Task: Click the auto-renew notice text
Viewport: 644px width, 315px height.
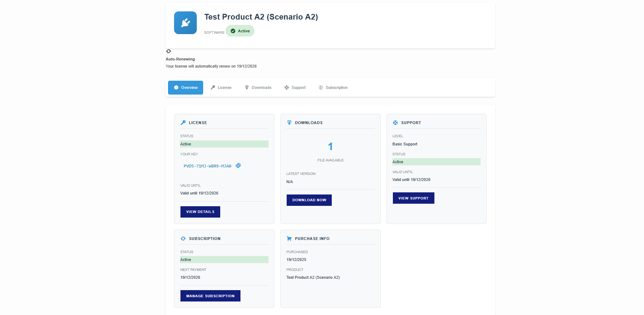Action: click(211, 66)
